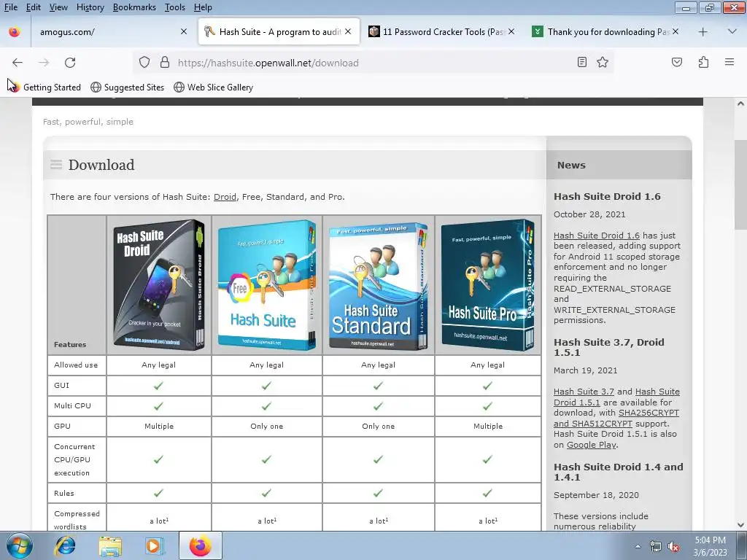Click the Hash Suite Standard box image
The height and width of the screenshot is (560, 747).
(379, 286)
